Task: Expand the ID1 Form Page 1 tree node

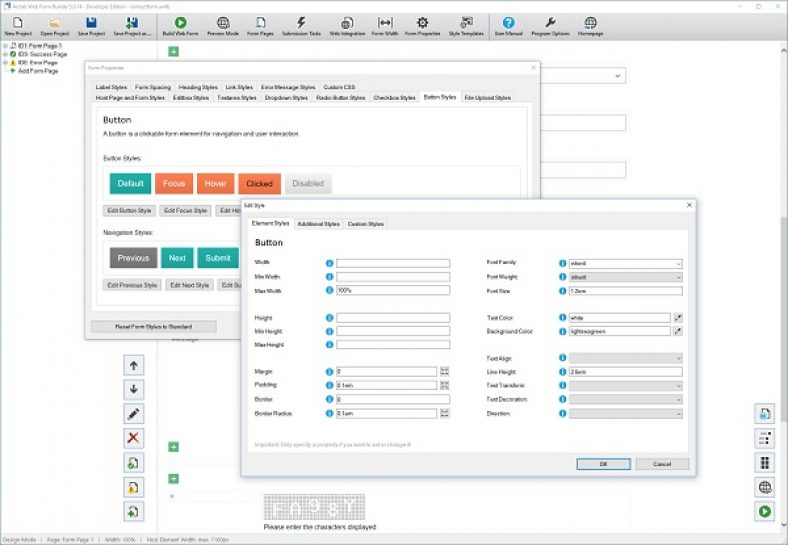Action: coord(6,46)
